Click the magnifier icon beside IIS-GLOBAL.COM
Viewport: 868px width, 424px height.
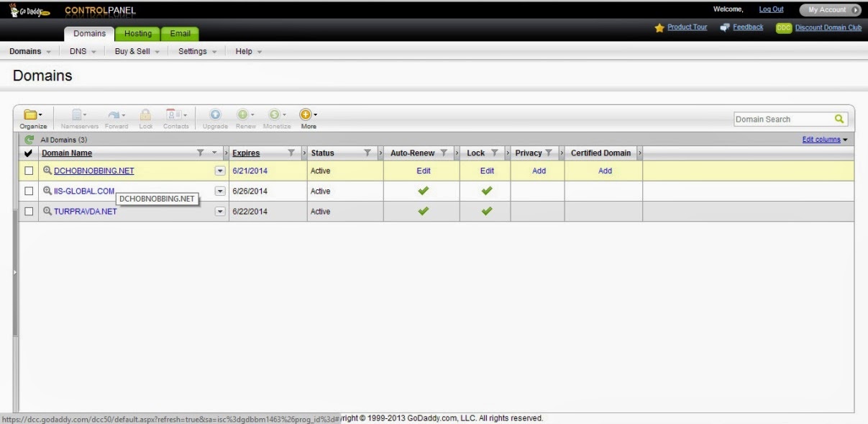coord(47,191)
